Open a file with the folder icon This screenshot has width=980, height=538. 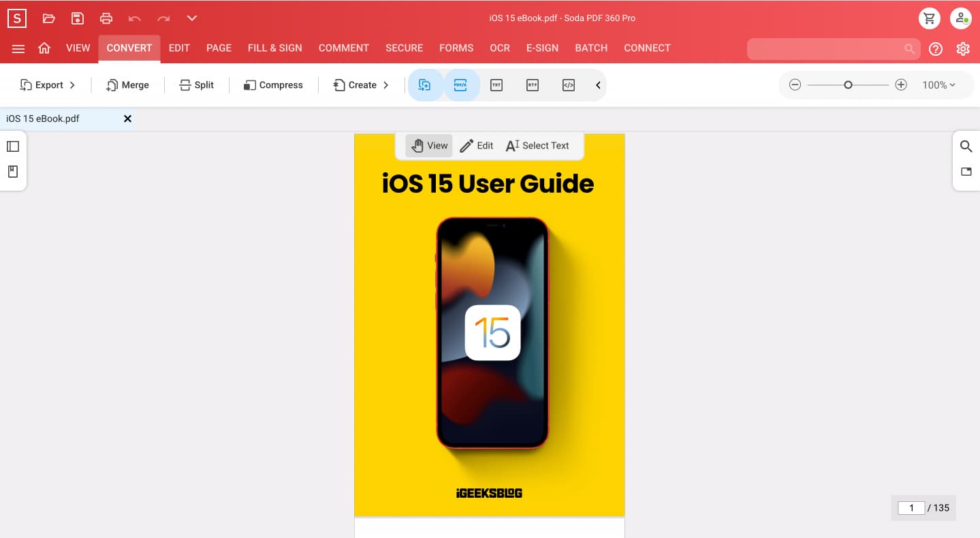(x=48, y=18)
